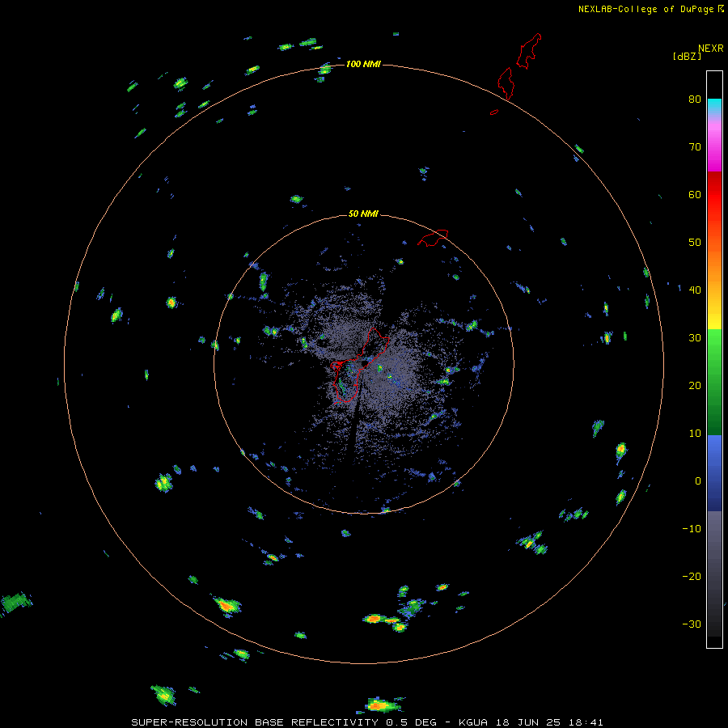The height and width of the screenshot is (728, 728).
Task: Select the 30 value on the dBZ scale
Action: tap(695, 337)
